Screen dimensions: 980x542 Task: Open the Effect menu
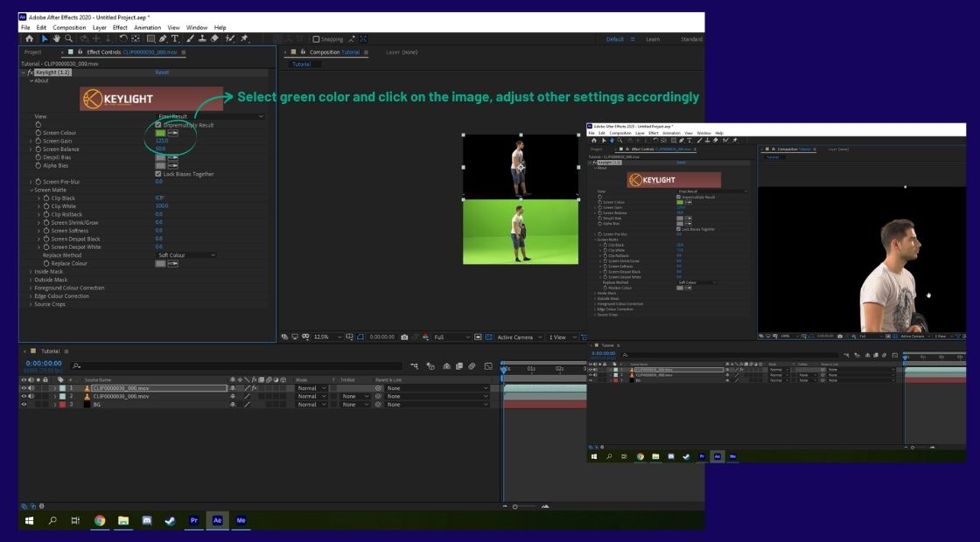(119, 26)
